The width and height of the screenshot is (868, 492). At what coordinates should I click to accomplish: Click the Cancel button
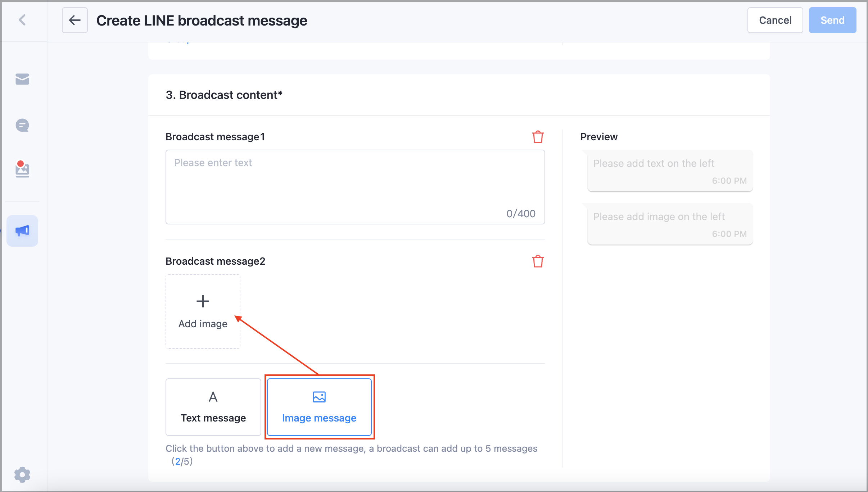coord(775,20)
